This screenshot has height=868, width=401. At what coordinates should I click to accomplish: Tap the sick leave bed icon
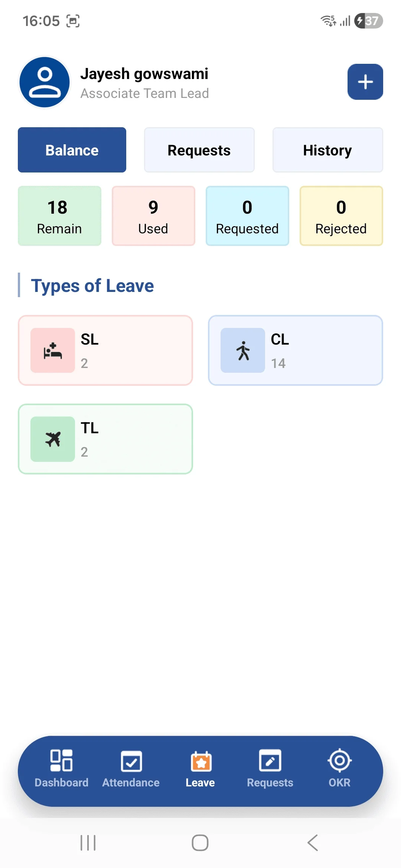tap(53, 351)
